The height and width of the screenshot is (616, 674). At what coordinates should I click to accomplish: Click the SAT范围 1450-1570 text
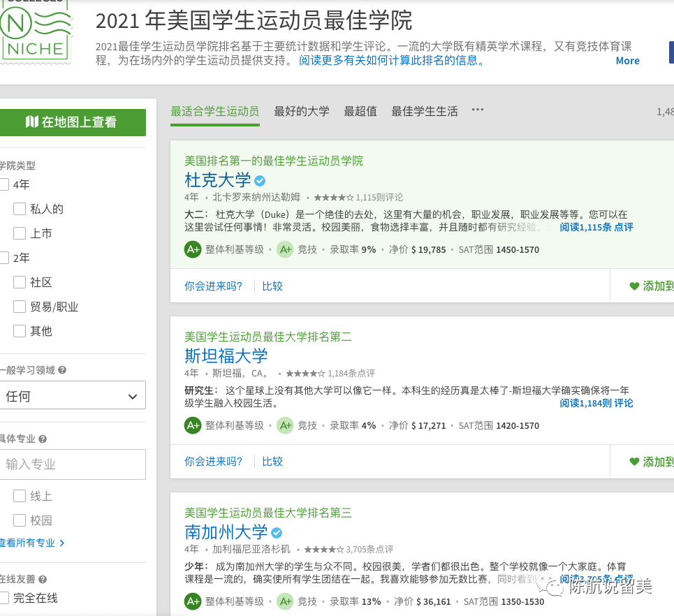tap(499, 250)
